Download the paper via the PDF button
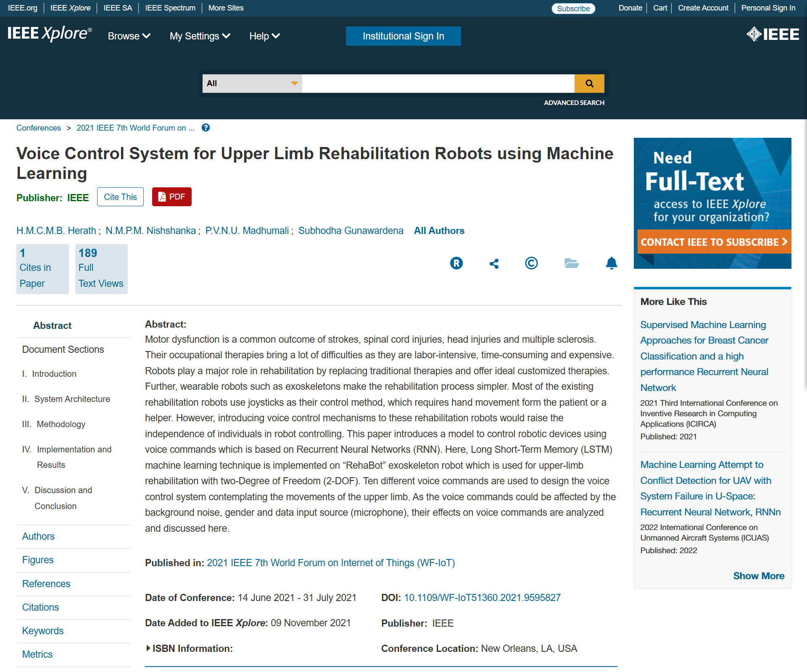This screenshot has width=807, height=672. coord(171,197)
